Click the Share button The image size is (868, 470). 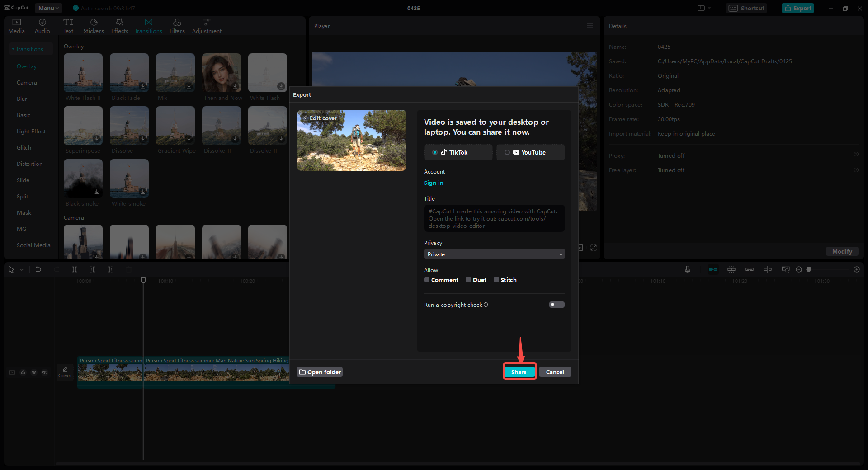[x=519, y=372]
